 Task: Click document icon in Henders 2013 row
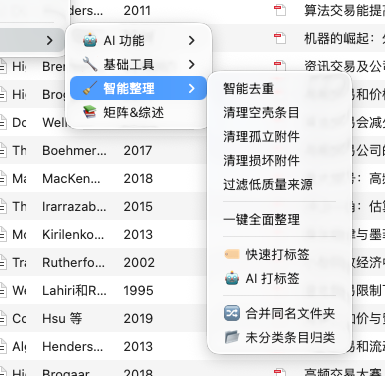3,346
